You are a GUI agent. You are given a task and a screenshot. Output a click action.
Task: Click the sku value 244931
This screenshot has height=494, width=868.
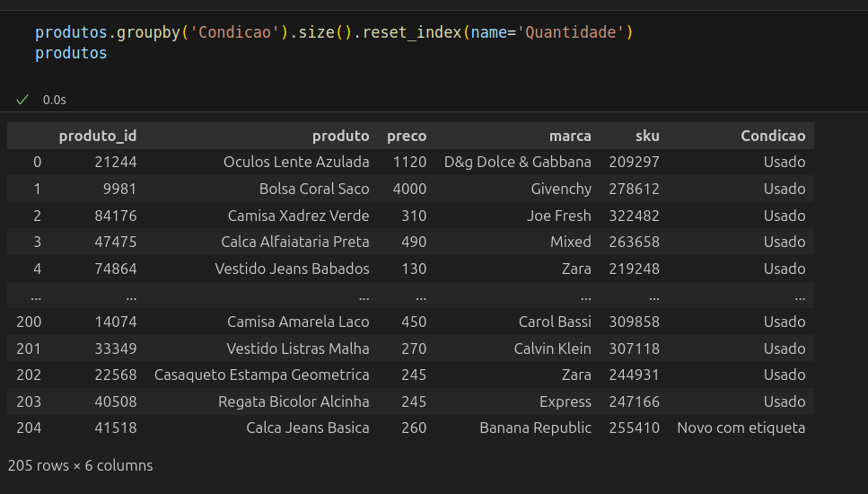[635, 375]
